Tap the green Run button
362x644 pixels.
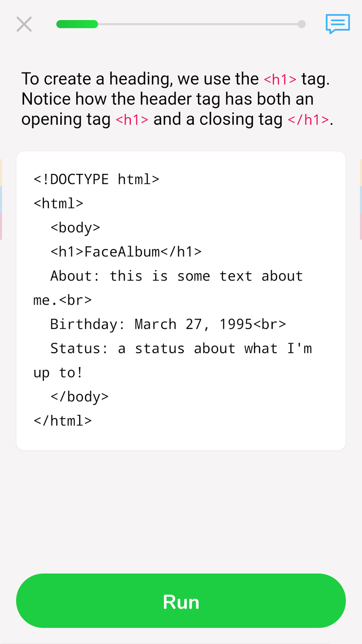[181, 601]
